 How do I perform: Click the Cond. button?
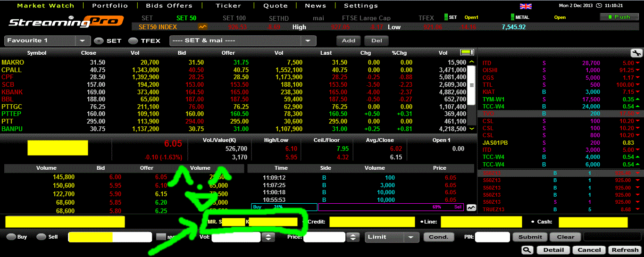pyautogui.click(x=438, y=237)
